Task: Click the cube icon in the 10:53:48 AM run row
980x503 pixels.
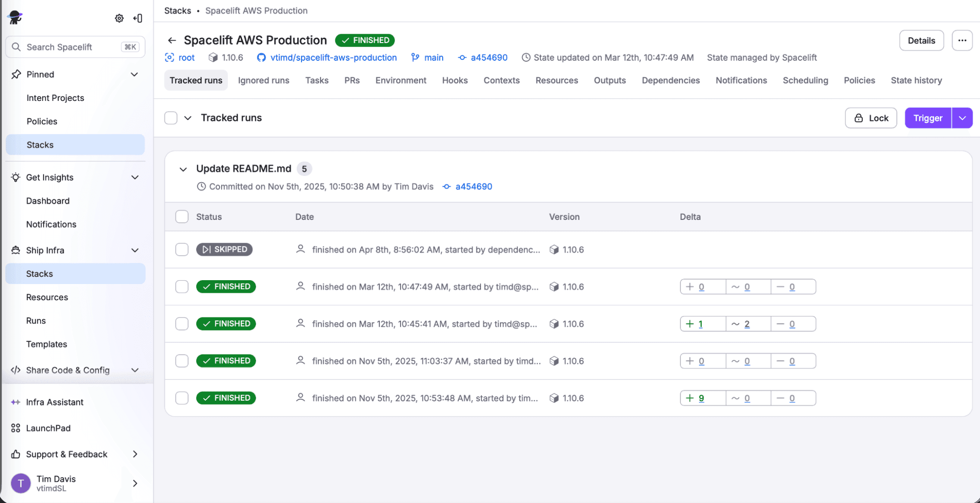Action: (554, 398)
